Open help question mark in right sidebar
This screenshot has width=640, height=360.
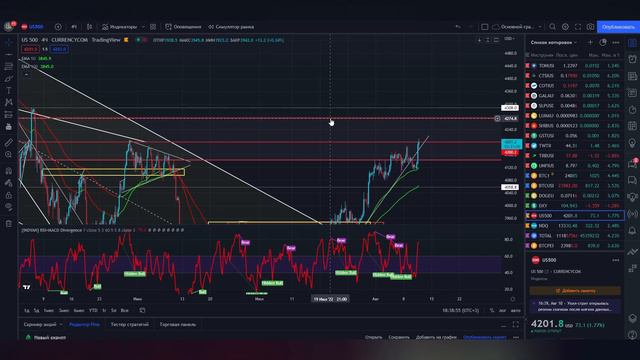[x=632, y=336]
